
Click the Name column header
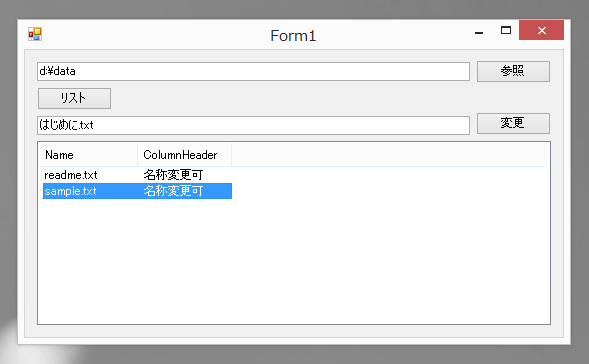[88, 155]
